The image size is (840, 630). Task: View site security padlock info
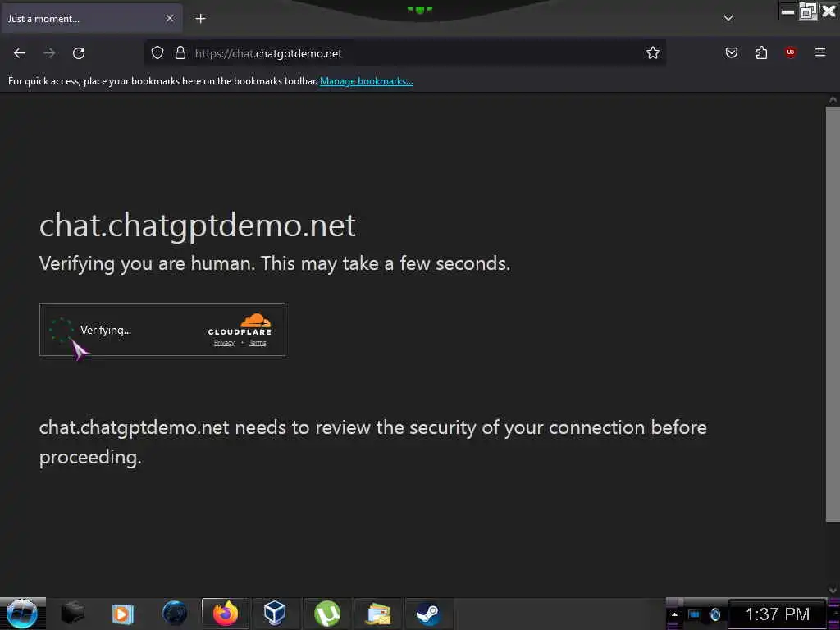(x=180, y=53)
